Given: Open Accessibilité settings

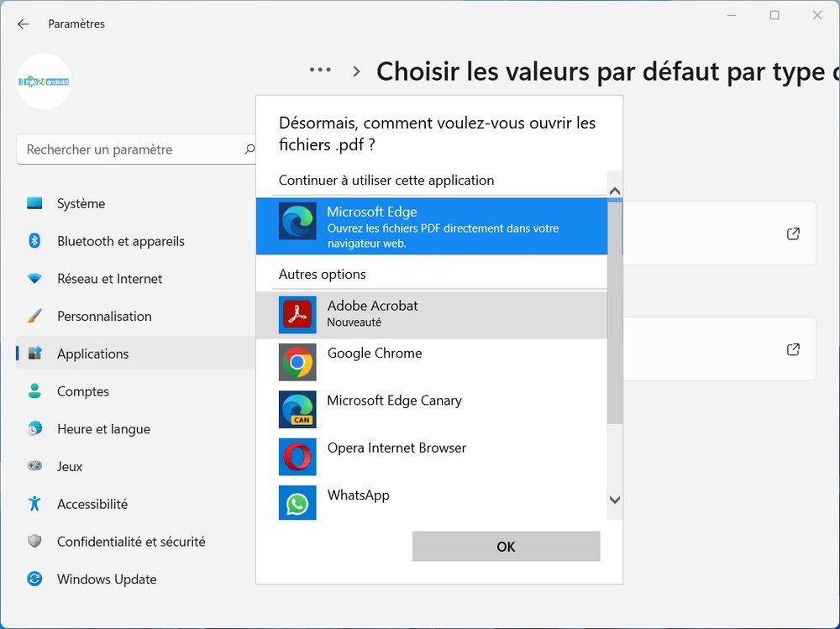Looking at the screenshot, I should point(137,504).
